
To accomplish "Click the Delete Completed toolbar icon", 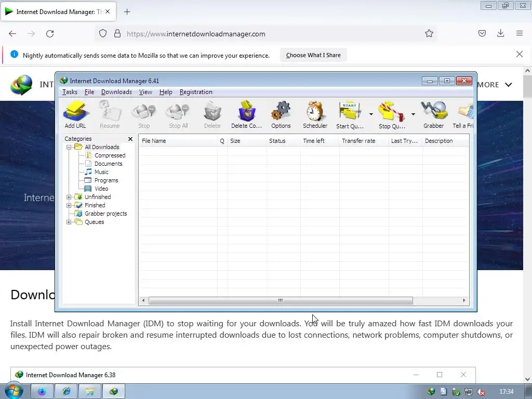I will click(x=247, y=114).
